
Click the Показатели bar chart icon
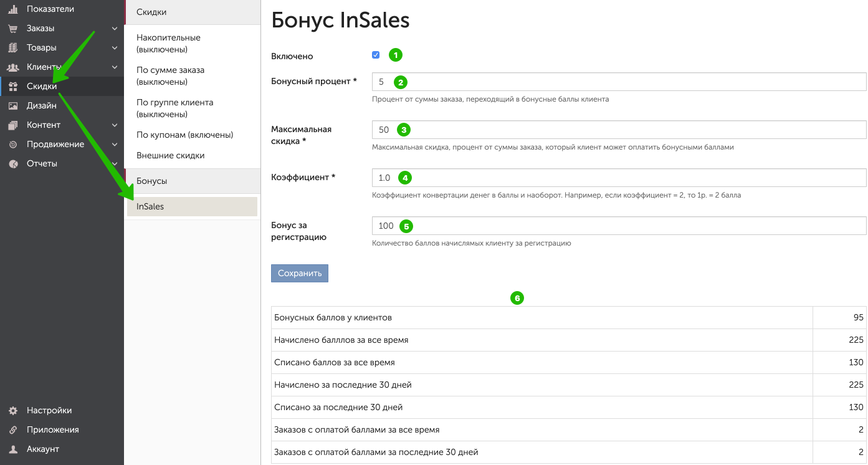[13, 9]
